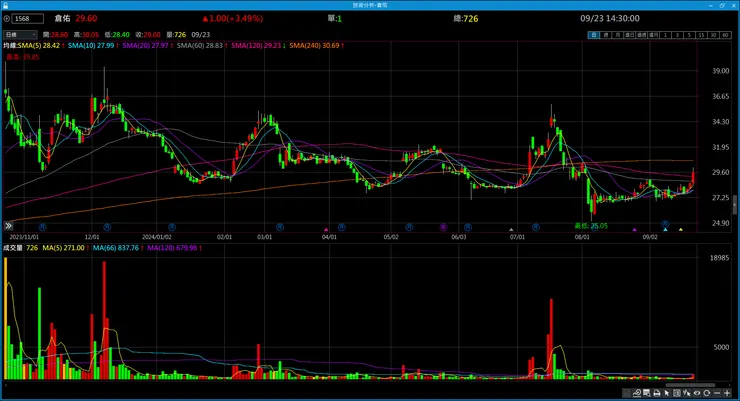
Task: Switch to the 週 weekly period tab
Action: tap(605, 35)
